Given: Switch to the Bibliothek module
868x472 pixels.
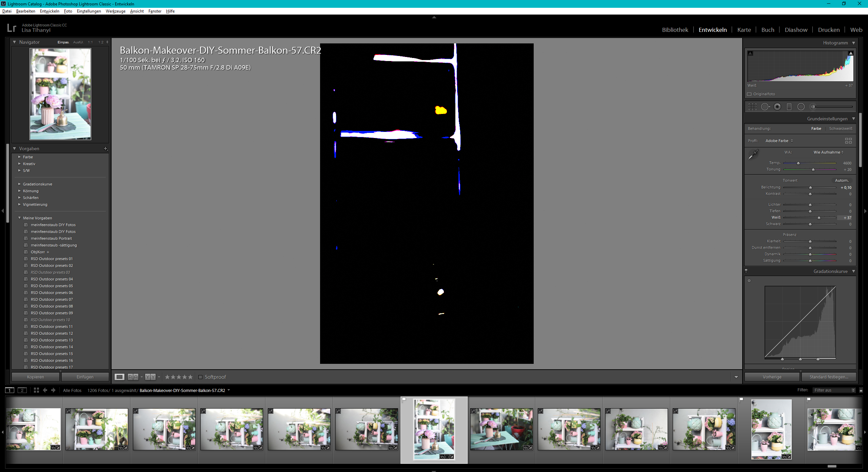Looking at the screenshot, I should pyautogui.click(x=675, y=30).
